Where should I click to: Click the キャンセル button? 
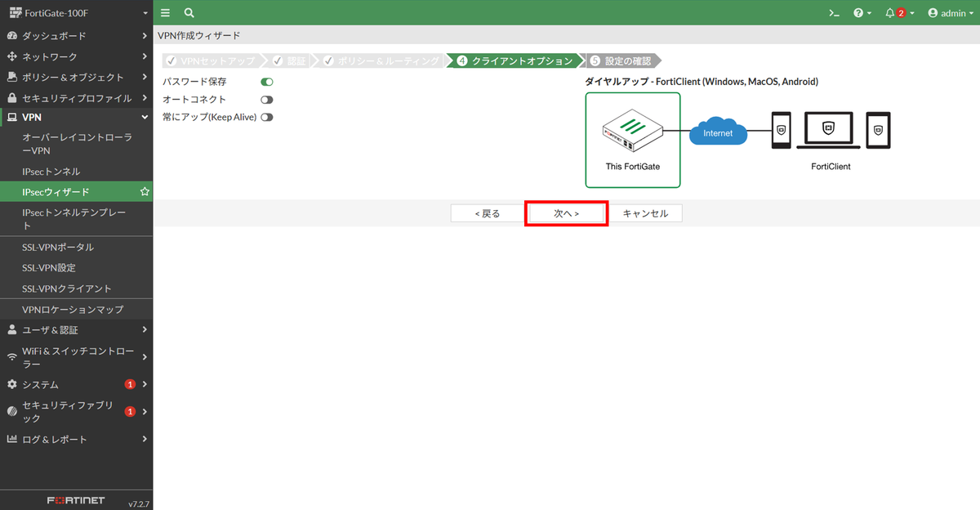click(646, 213)
